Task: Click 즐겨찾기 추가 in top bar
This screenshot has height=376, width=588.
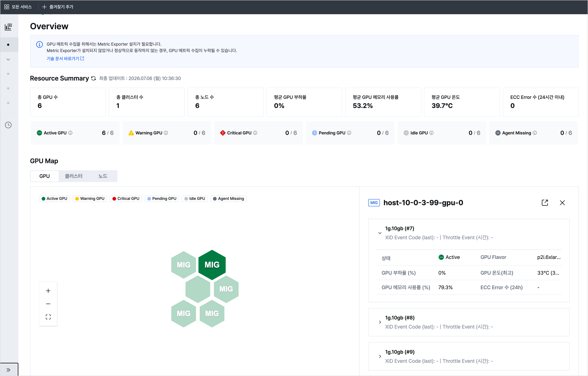Action: click(x=58, y=7)
